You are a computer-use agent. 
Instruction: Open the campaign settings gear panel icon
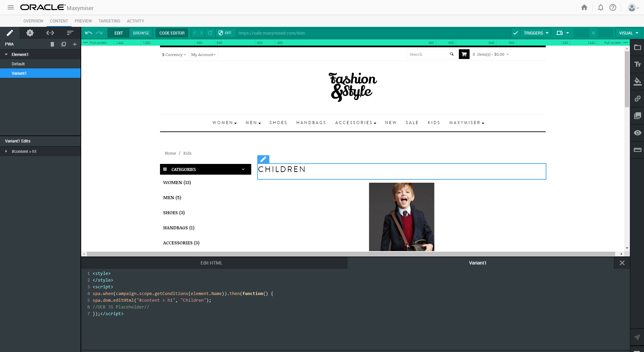pos(30,33)
